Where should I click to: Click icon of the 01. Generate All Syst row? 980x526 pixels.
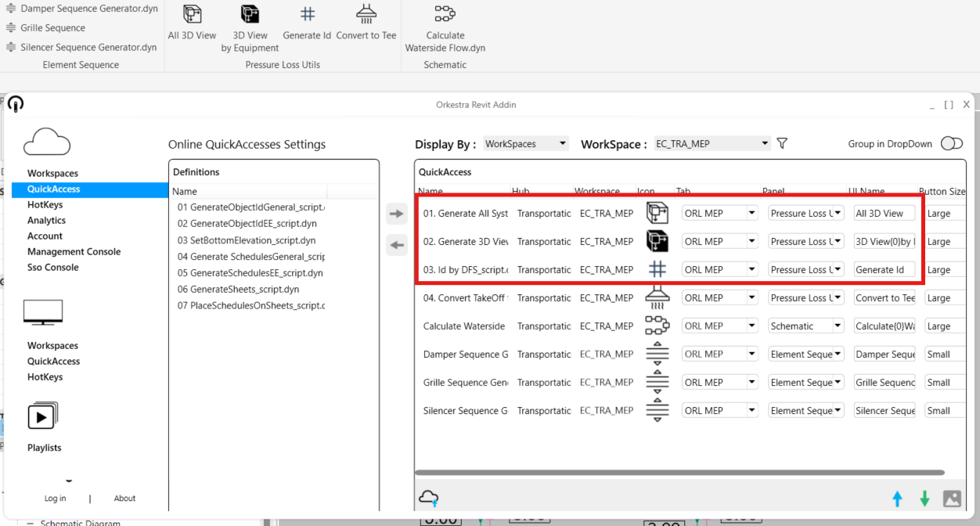click(x=657, y=213)
